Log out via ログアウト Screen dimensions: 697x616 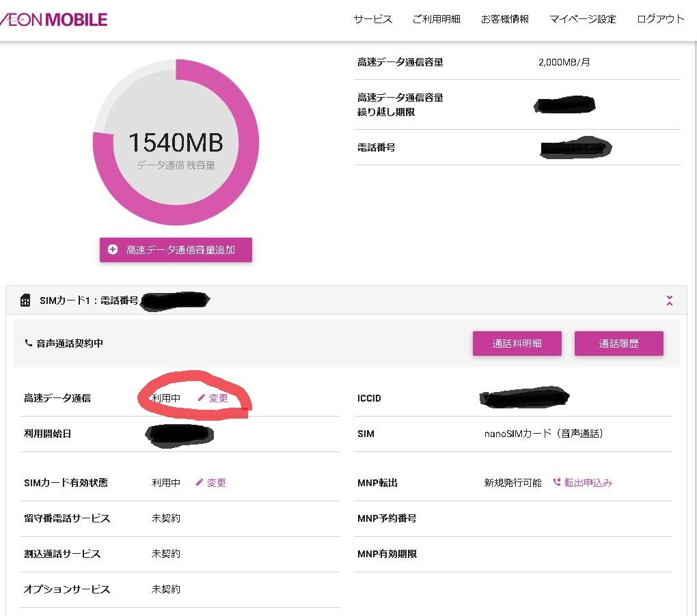(660, 19)
